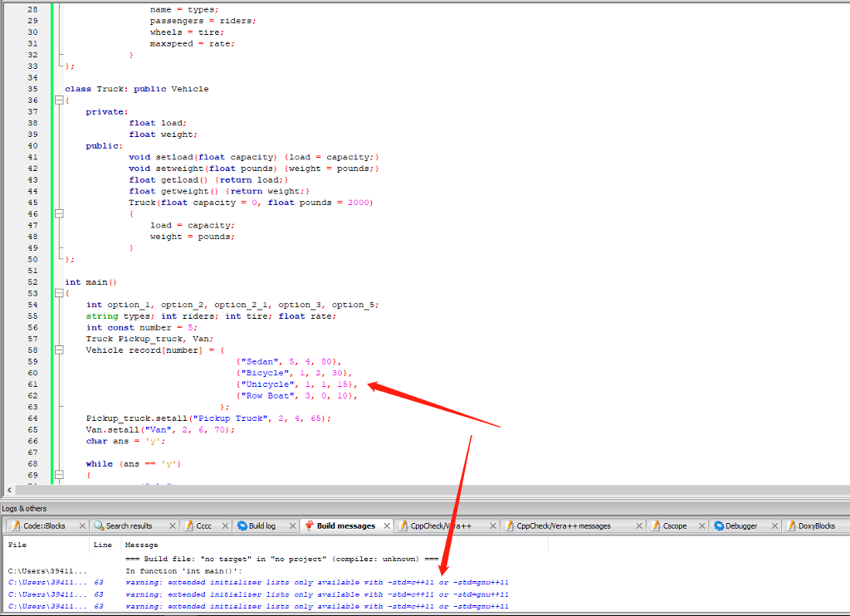The image size is (850, 616).
Task: Select the "In function 'int main()'" message row
Action: [184, 570]
